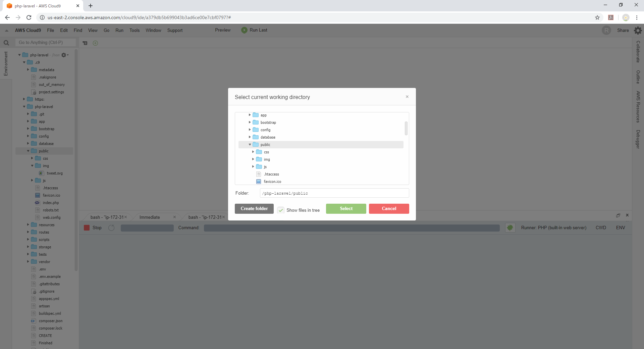Open Runner PHP built-in web server selector

pyautogui.click(x=553, y=228)
